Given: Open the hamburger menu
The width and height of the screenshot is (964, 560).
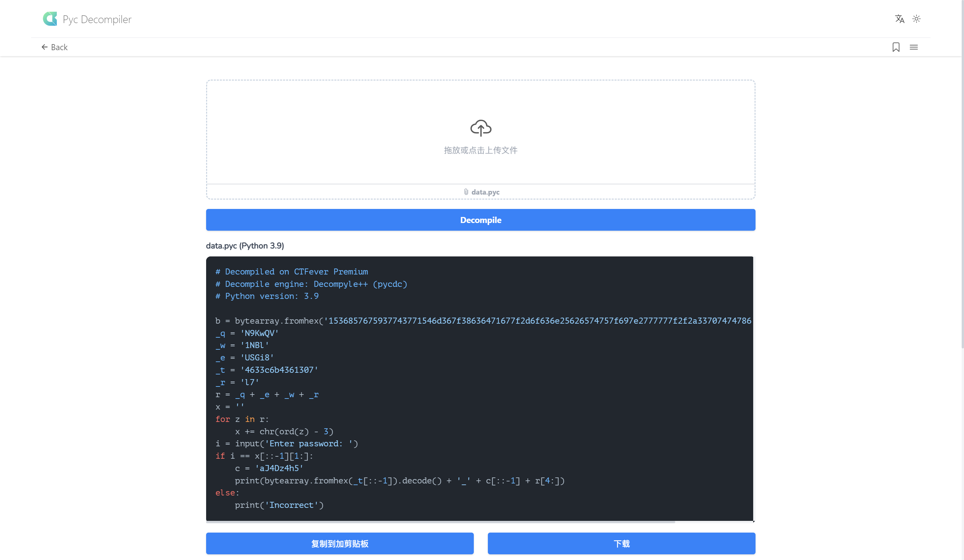Looking at the screenshot, I should 913,47.
